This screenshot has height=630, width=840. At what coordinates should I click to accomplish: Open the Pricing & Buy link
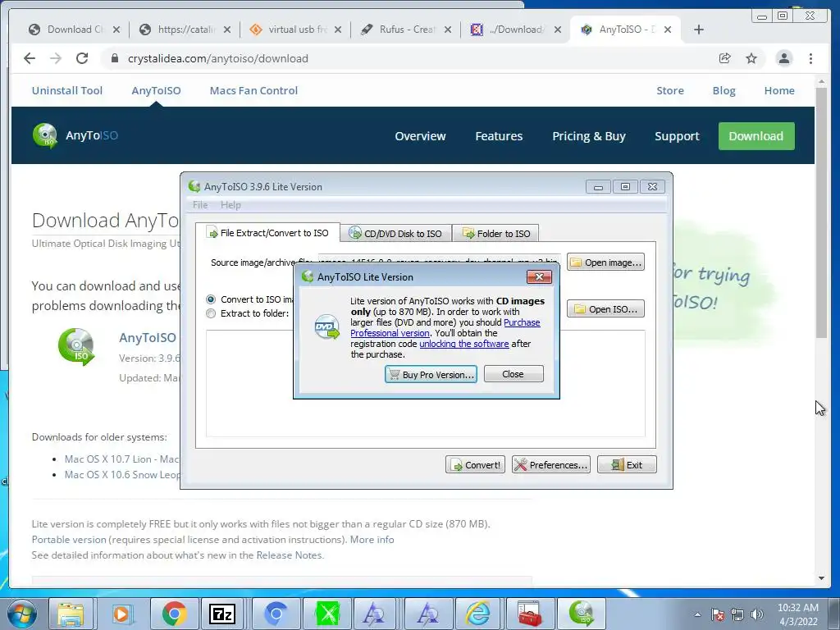tap(589, 136)
